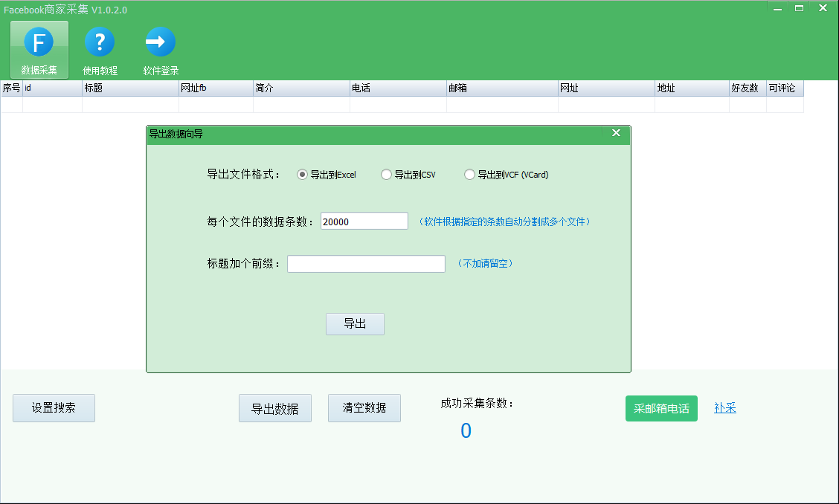
Task: Close the Facebook商家采集 main window
Action: click(823, 8)
